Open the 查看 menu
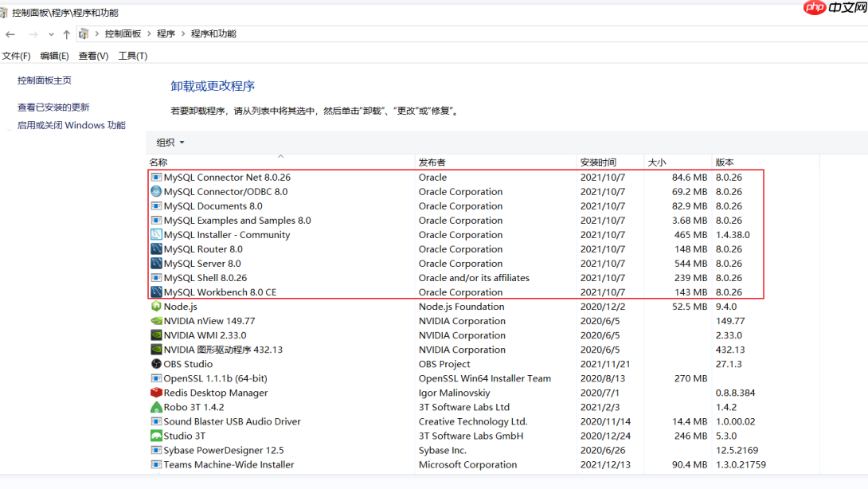The height and width of the screenshot is (489, 868). click(92, 56)
